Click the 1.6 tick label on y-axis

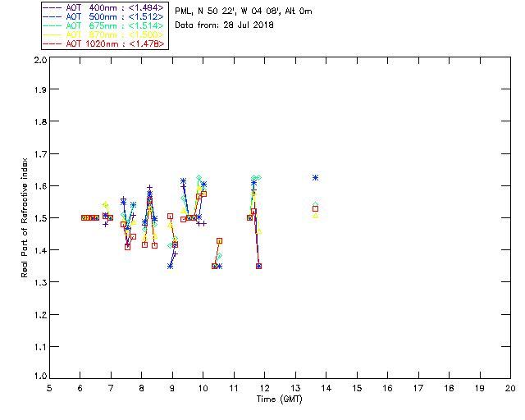click(40, 186)
